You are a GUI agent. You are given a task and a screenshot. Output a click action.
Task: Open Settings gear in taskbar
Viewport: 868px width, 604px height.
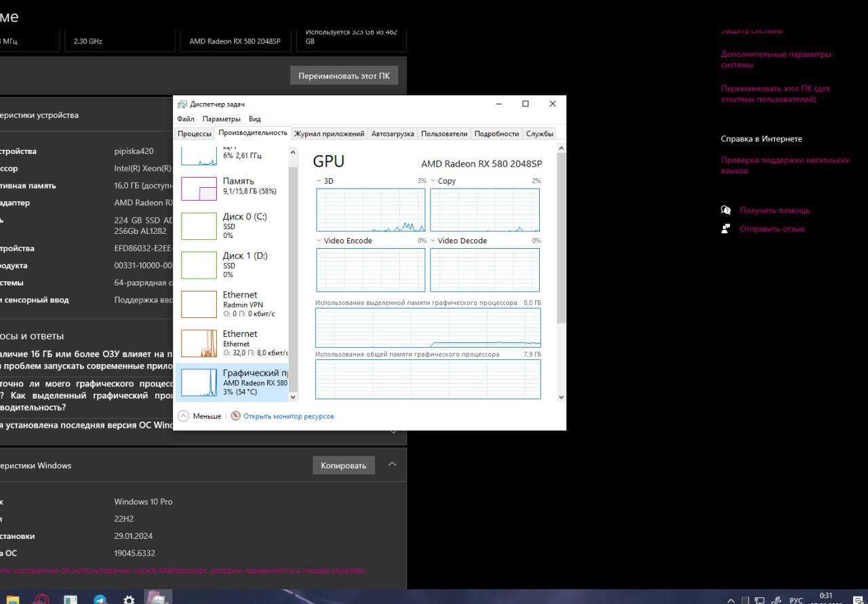click(x=129, y=599)
